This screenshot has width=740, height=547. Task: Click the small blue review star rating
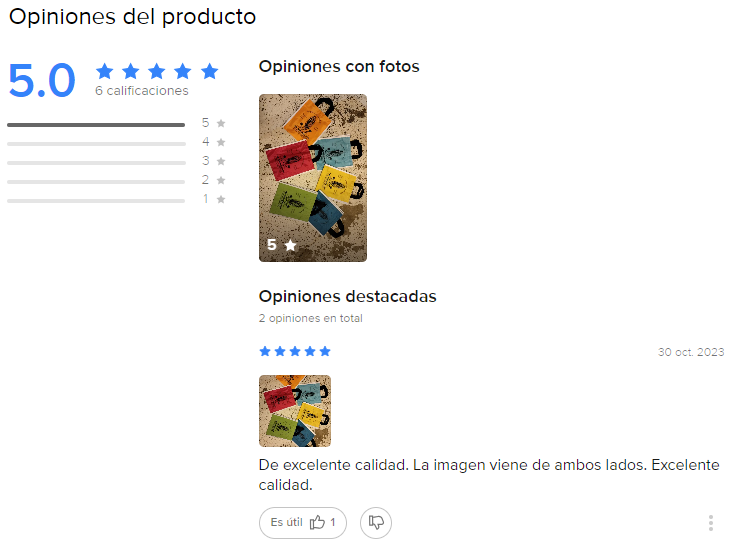[295, 351]
